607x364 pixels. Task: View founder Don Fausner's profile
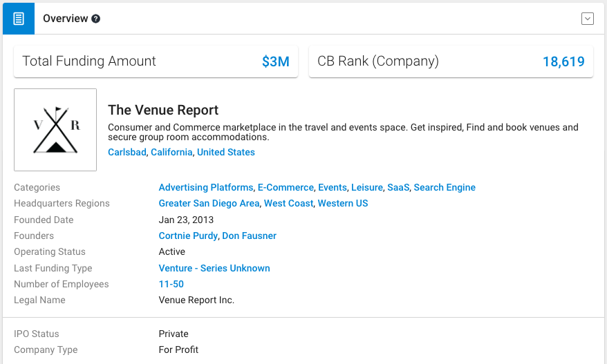coord(250,236)
